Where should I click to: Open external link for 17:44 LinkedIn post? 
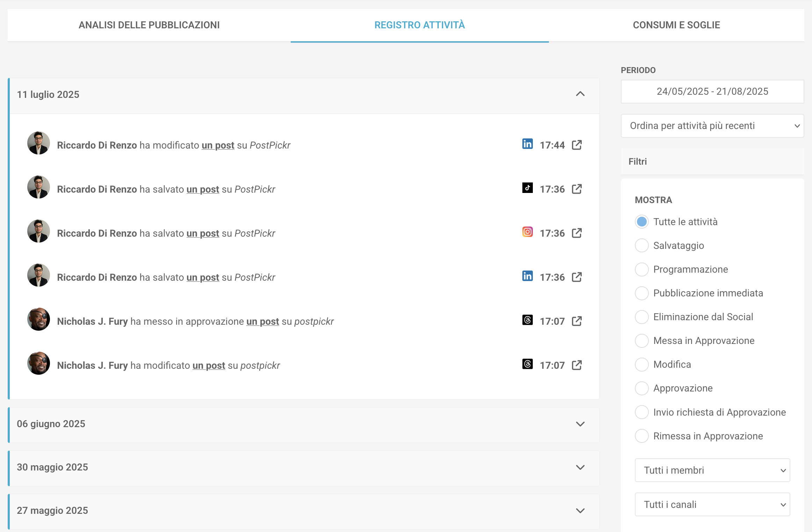(x=577, y=145)
